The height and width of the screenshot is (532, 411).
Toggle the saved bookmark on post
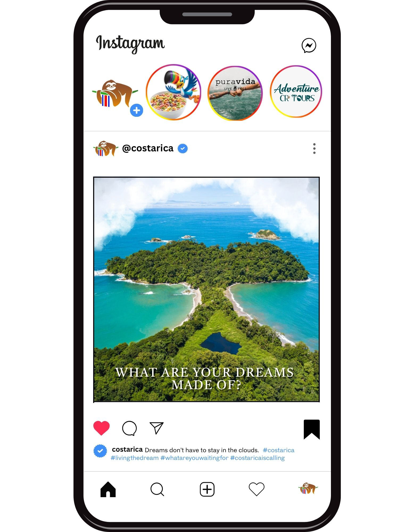click(312, 429)
